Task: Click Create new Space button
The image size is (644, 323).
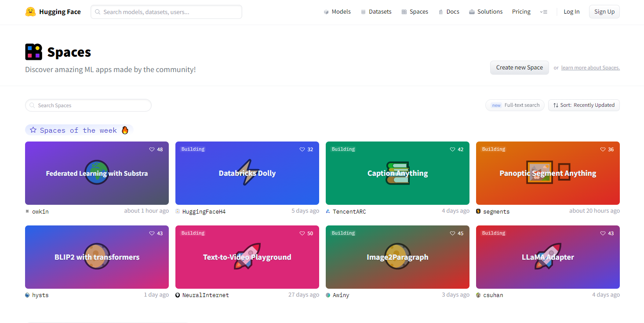Action: 520,68
